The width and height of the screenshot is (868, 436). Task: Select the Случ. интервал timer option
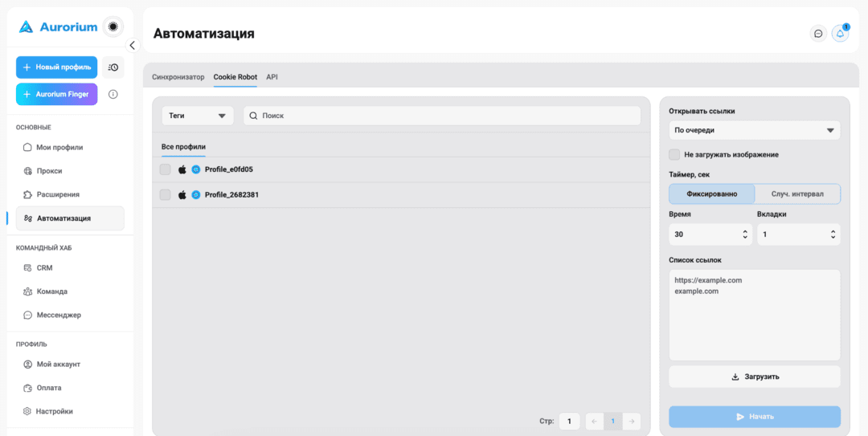[797, 194]
